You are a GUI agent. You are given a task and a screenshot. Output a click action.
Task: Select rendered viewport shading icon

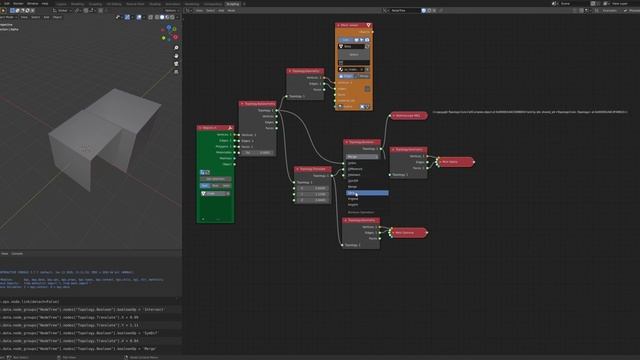(172, 17)
